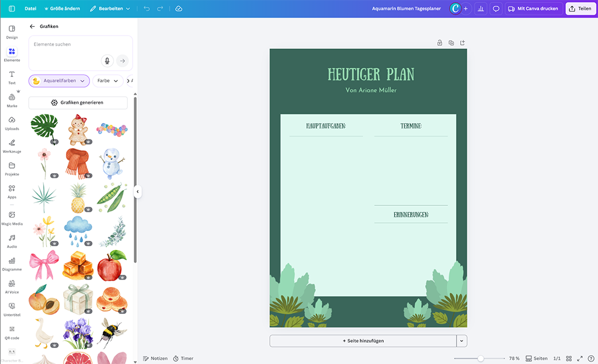This screenshot has width=598, height=364.
Task: Open the Projekte folder panel
Action: [x=12, y=169]
